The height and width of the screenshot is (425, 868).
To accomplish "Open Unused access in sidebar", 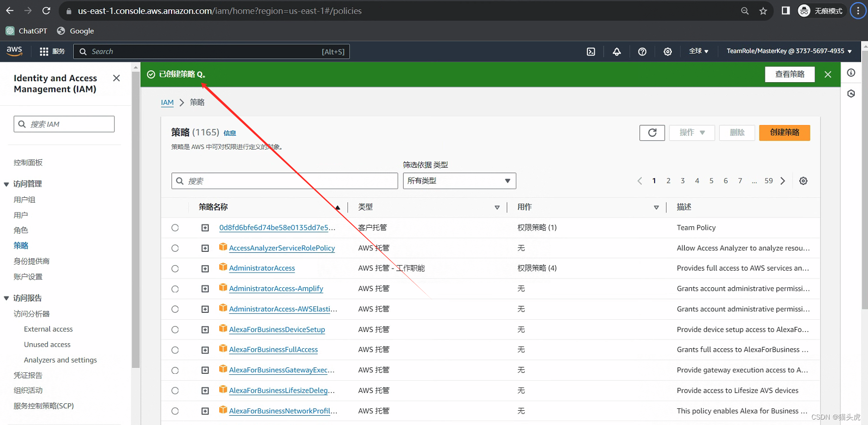I will [47, 344].
